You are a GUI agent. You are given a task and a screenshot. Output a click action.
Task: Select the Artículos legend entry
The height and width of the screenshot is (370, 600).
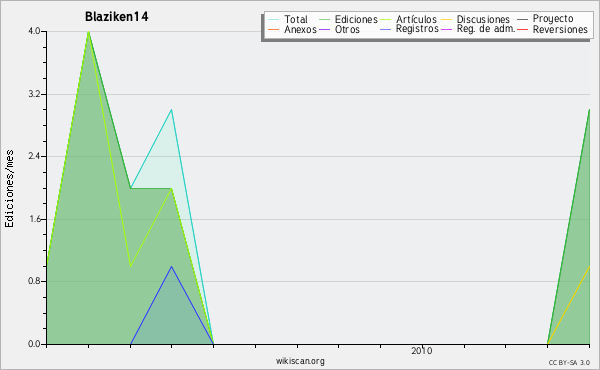[408, 19]
